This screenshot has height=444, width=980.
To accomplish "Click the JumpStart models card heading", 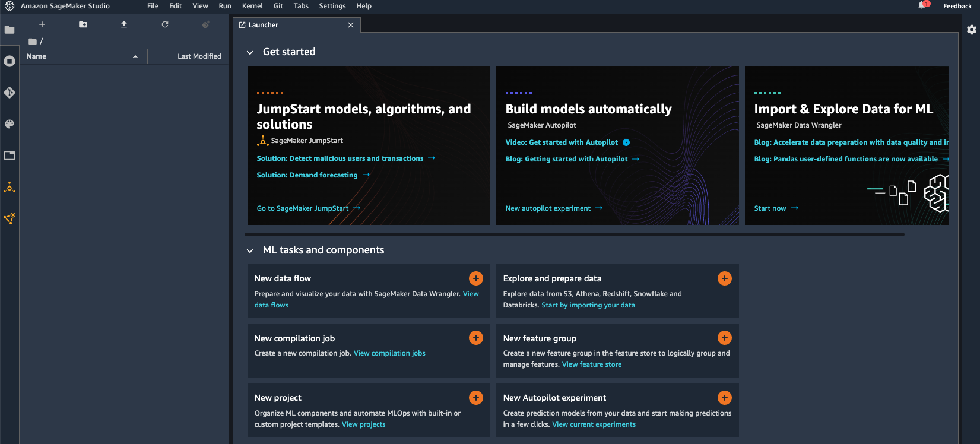I will [364, 117].
